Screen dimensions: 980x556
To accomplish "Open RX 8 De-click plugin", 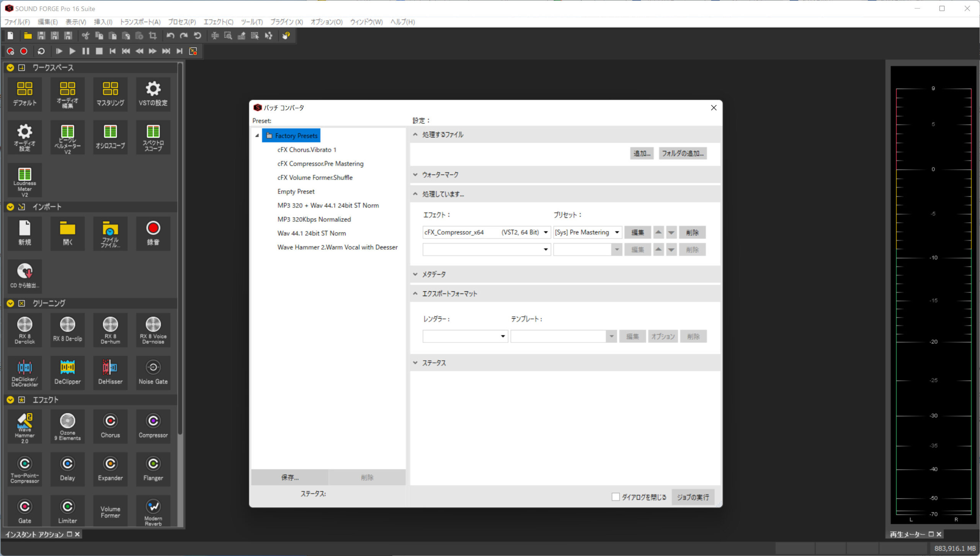I will 24,330.
